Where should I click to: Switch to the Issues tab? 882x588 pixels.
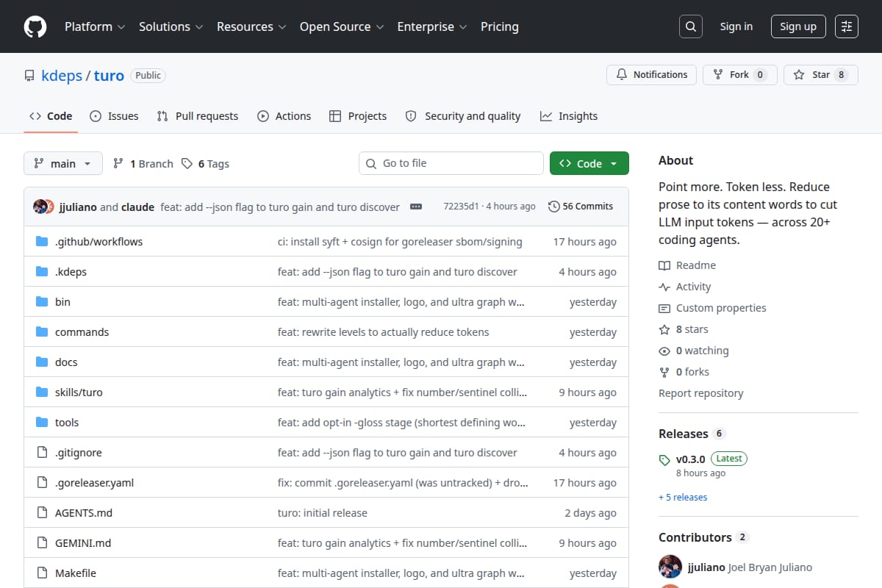point(114,116)
